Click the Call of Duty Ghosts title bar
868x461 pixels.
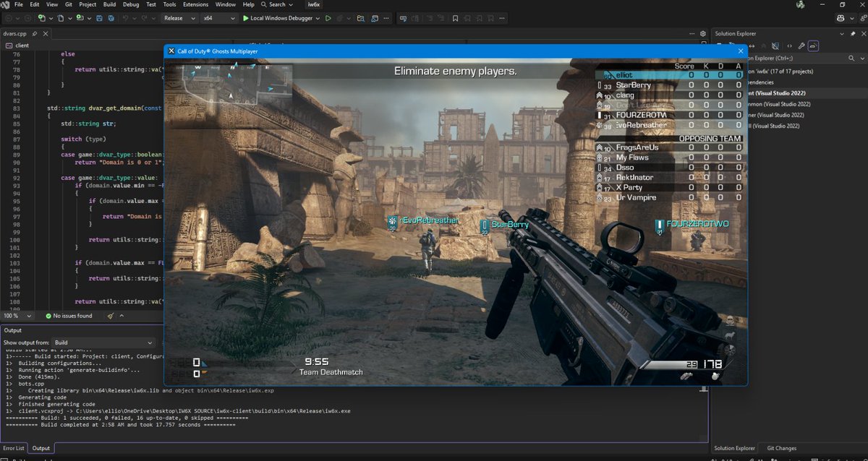(456, 51)
